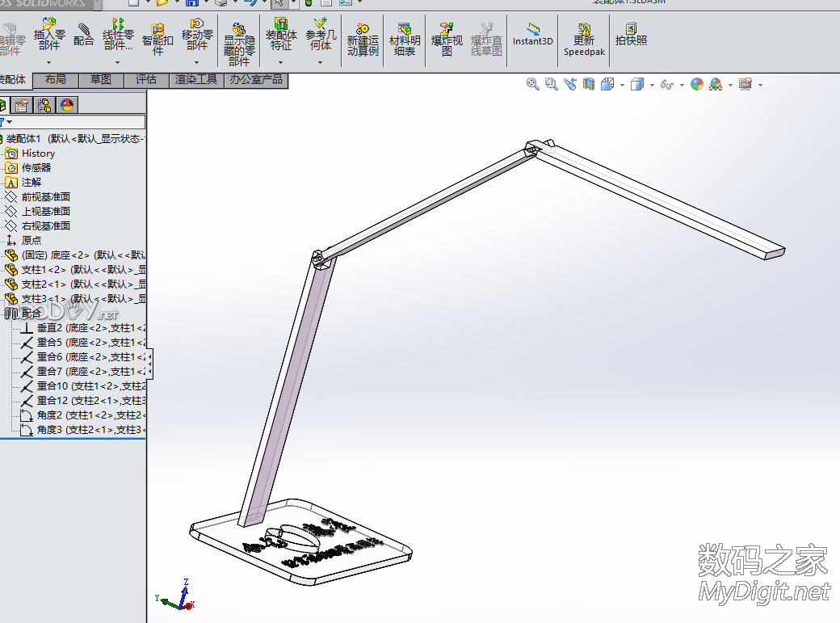Click the edit appearance color ball
This screenshot has height=623, width=840.
tap(696, 84)
